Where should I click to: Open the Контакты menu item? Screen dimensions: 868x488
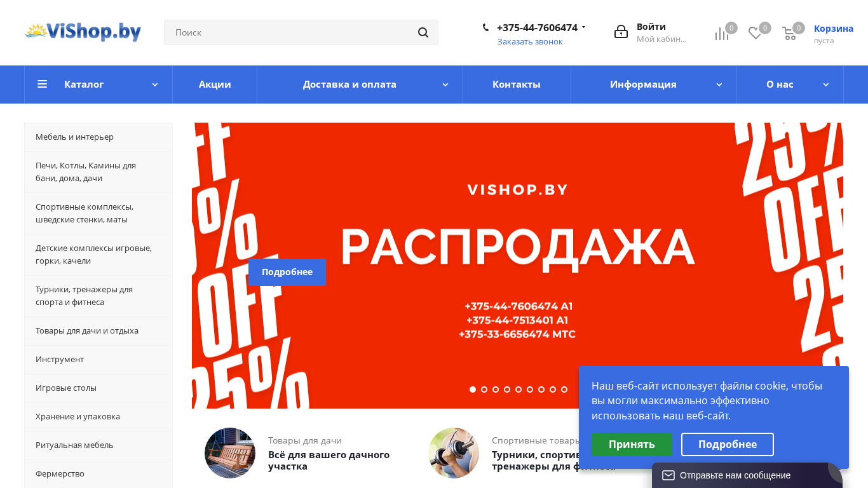point(517,85)
